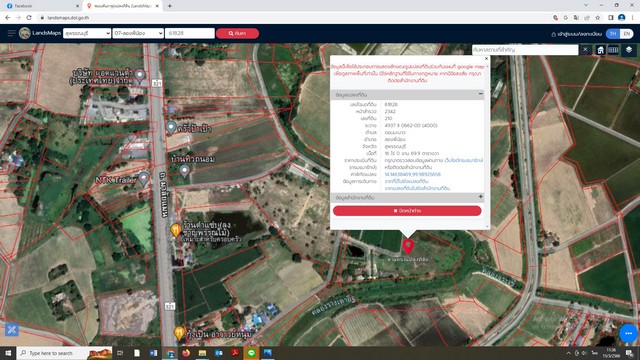Switch language toggle to TH
Image resolution: width=640 pixels, height=360 pixels.
613,34
